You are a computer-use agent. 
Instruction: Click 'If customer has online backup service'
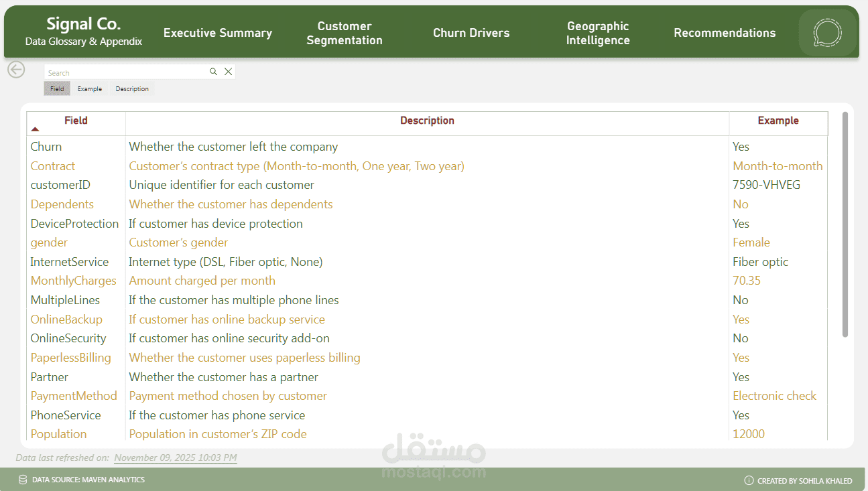[227, 320]
